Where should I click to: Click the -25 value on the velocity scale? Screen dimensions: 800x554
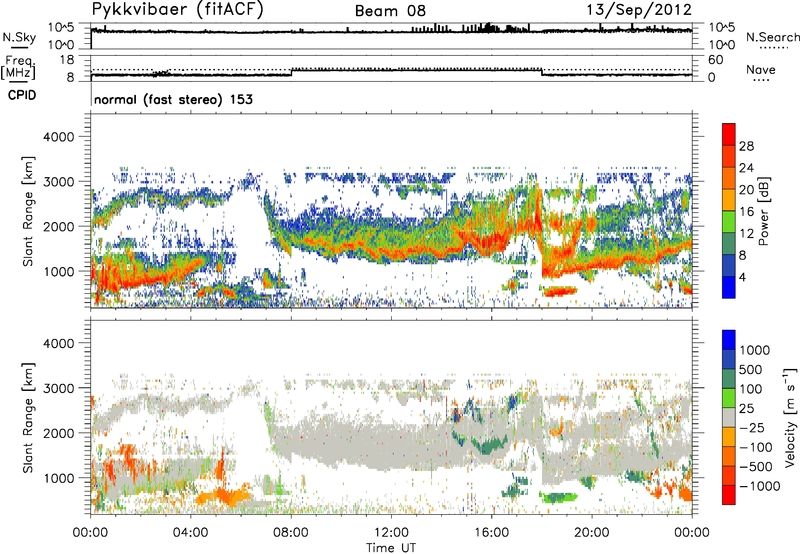coord(754,428)
